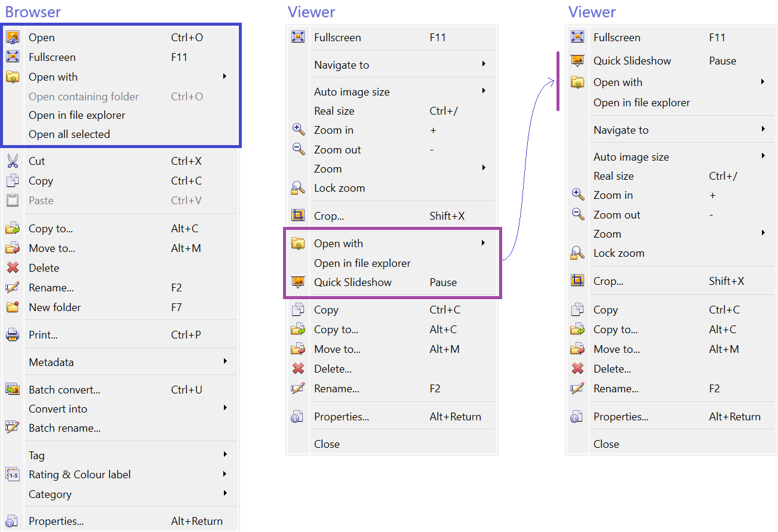Click the Crop icon in the middle Viewer menu
Viewport: 778px width, 532px height.
298,216
